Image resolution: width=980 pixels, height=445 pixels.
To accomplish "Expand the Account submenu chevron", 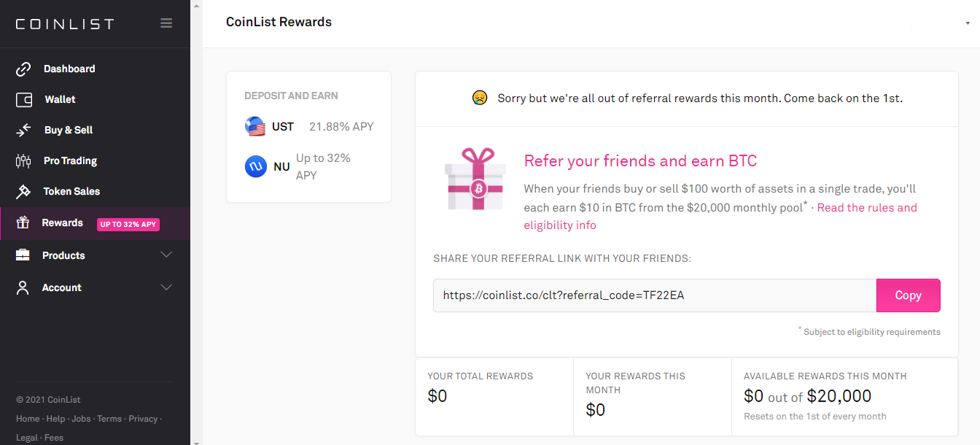I will pyautogui.click(x=166, y=287).
